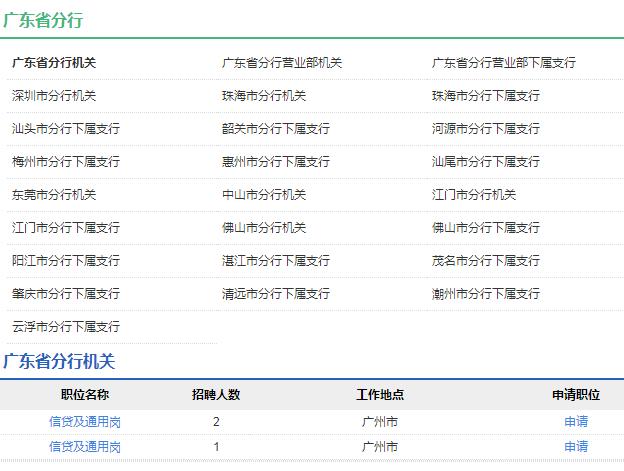Open 韶关市分行下属支行 link
The width and height of the screenshot is (624, 471).
tap(276, 129)
